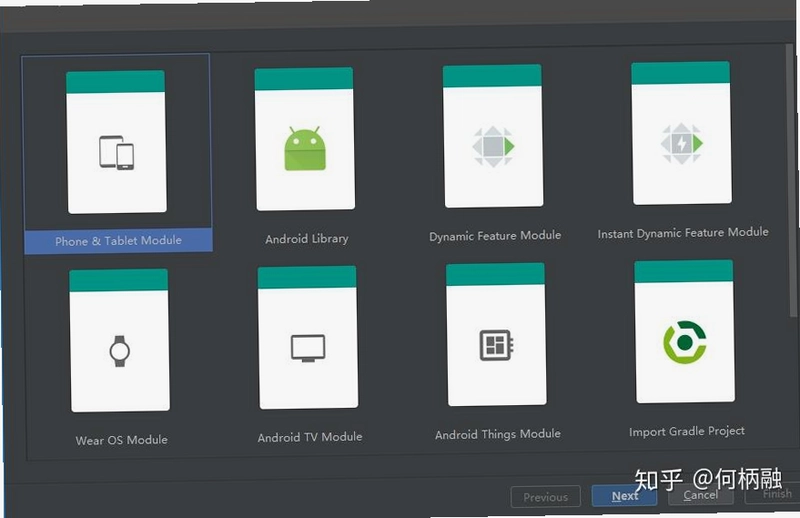Screen dimensions: 800x518
Task: Click the module list vertical scrollbar
Action: [x=790, y=180]
